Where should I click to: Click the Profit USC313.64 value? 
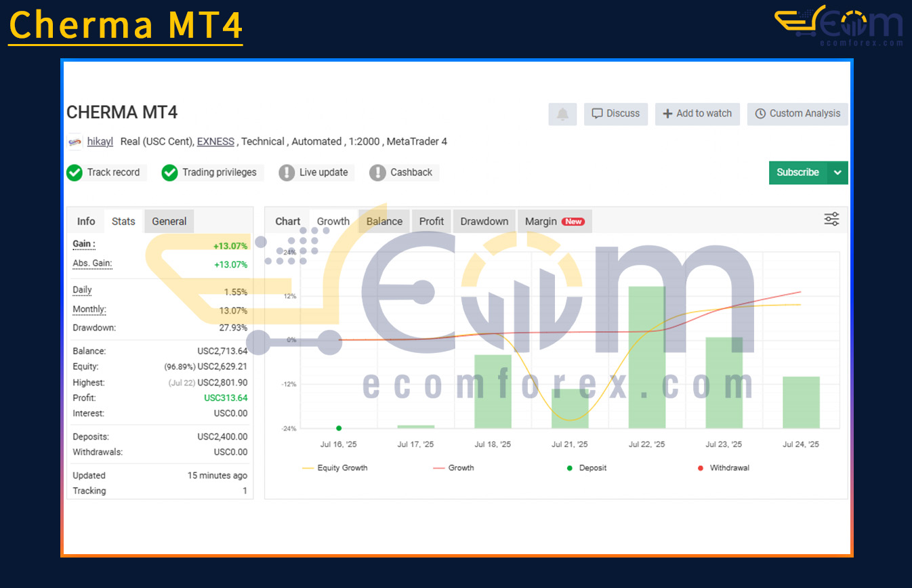pos(226,398)
